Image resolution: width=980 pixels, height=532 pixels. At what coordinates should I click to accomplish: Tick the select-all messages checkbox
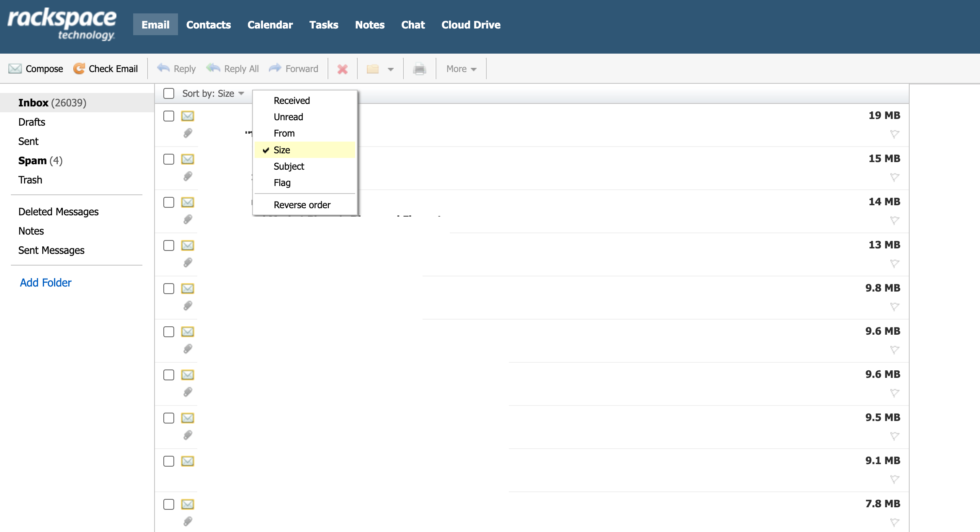coord(169,93)
